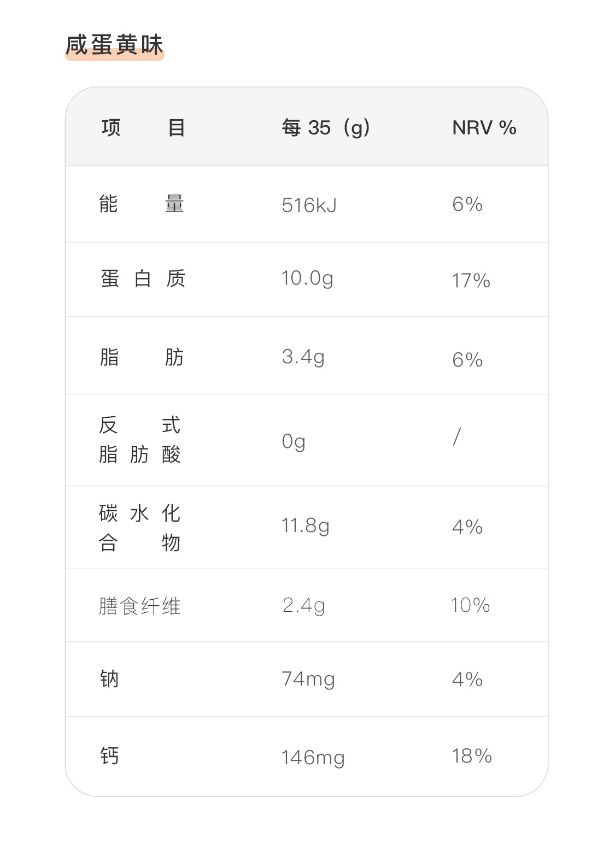
Task: Click the 74mg sodium value
Action: tap(308, 680)
